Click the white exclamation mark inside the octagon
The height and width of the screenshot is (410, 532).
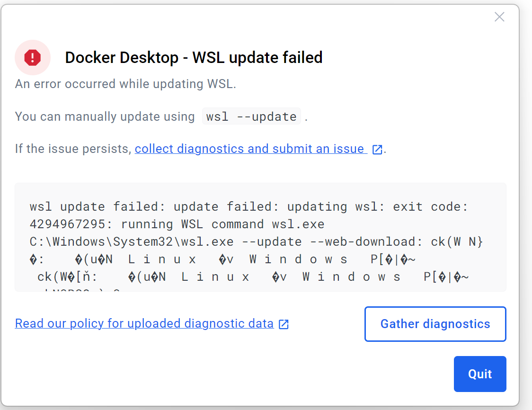[x=32, y=57]
